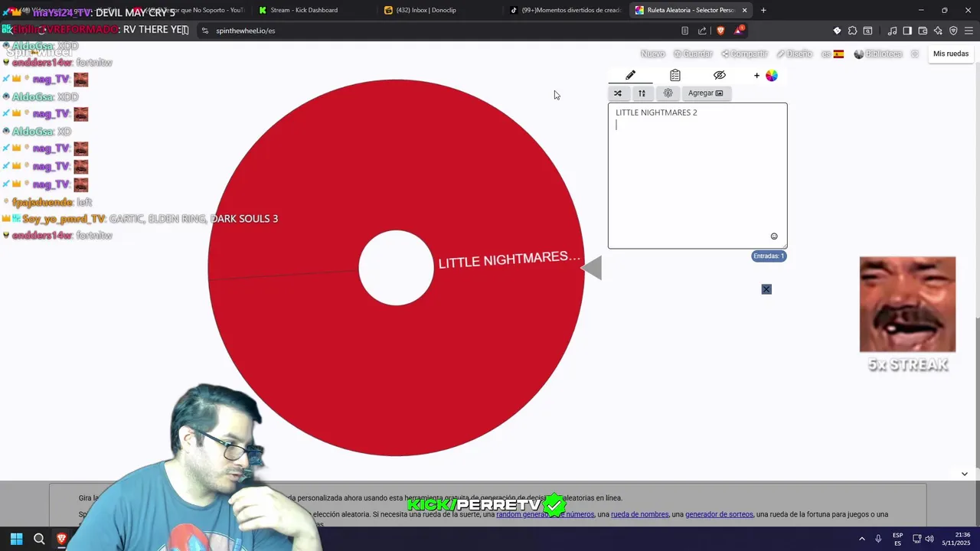Open the taskbar volume icon

pos(929,539)
